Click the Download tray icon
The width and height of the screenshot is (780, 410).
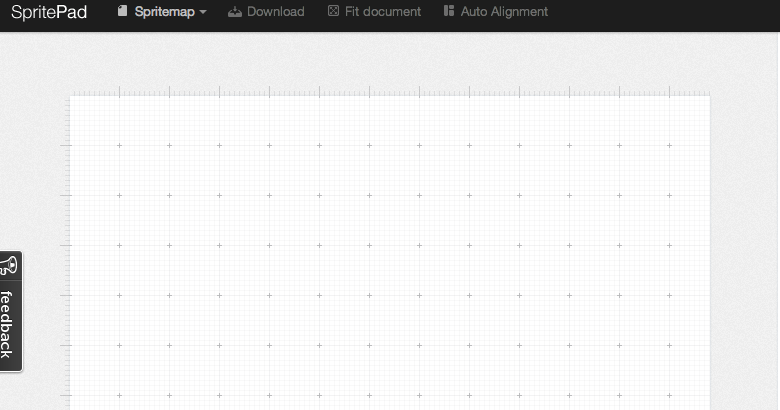coord(234,12)
